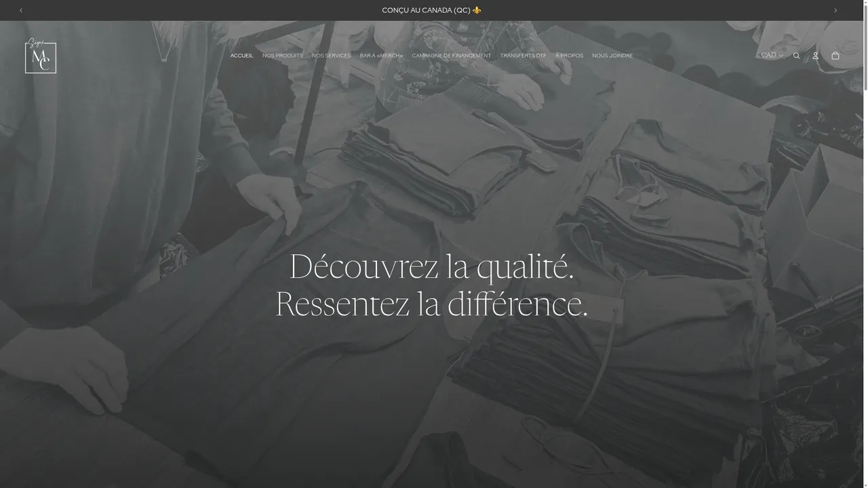868x488 pixels.
Task: Open the Transferts DTF page
Action: 524,56
